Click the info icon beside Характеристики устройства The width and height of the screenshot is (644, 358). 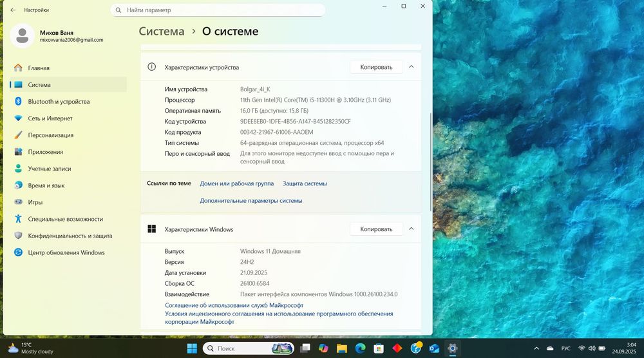[x=151, y=67]
